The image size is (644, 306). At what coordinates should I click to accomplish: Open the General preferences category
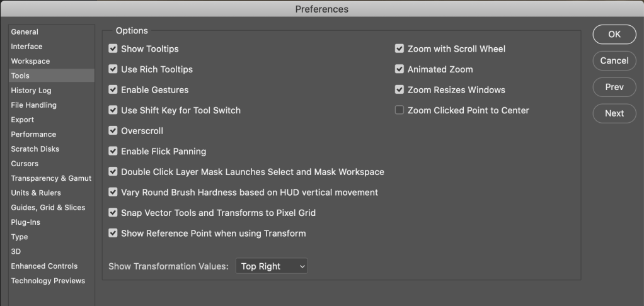pos(25,32)
